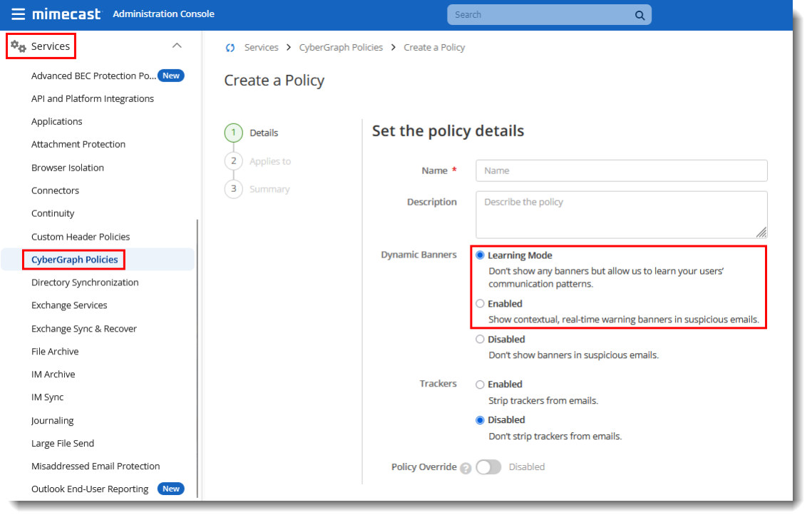812x520 pixels.
Task: Select Disabled for Dynamic Banners
Action: tap(480, 340)
